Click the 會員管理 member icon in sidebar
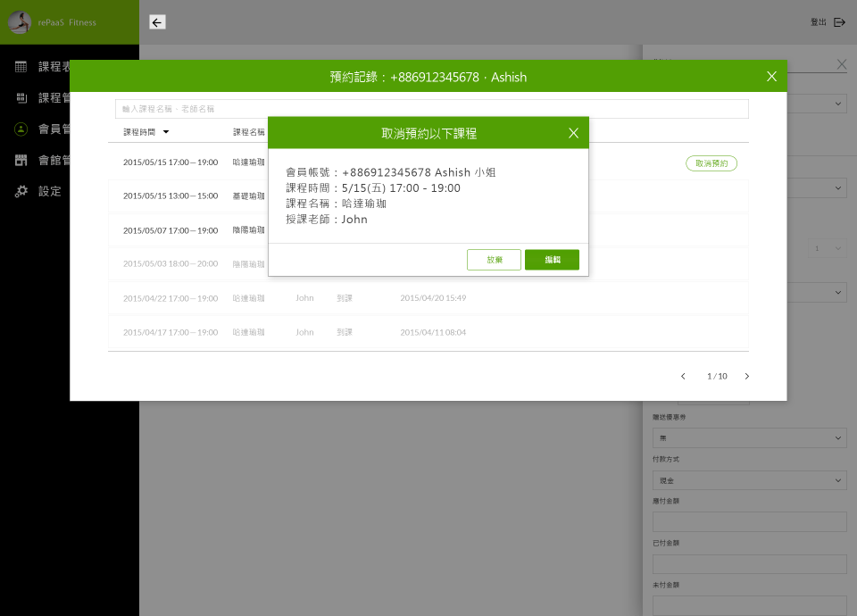The height and width of the screenshot is (616, 857). 21,129
